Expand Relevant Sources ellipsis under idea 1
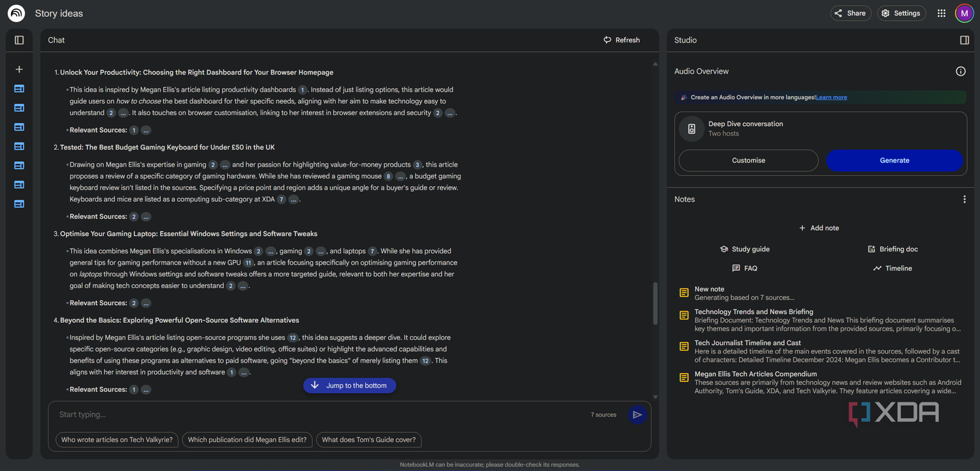980x471 pixels. click(x=146, y=130)
